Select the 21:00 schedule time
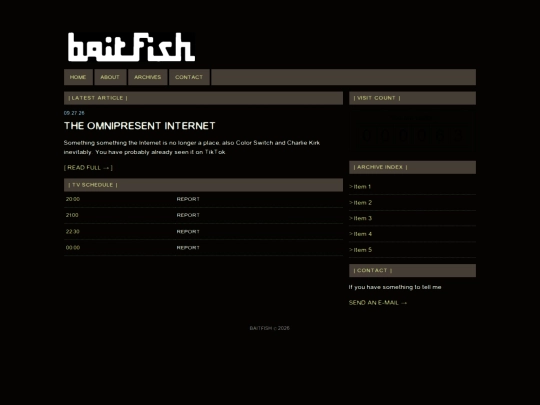The width and height of the screenshot is (540, 405). (x=72, y=215)
